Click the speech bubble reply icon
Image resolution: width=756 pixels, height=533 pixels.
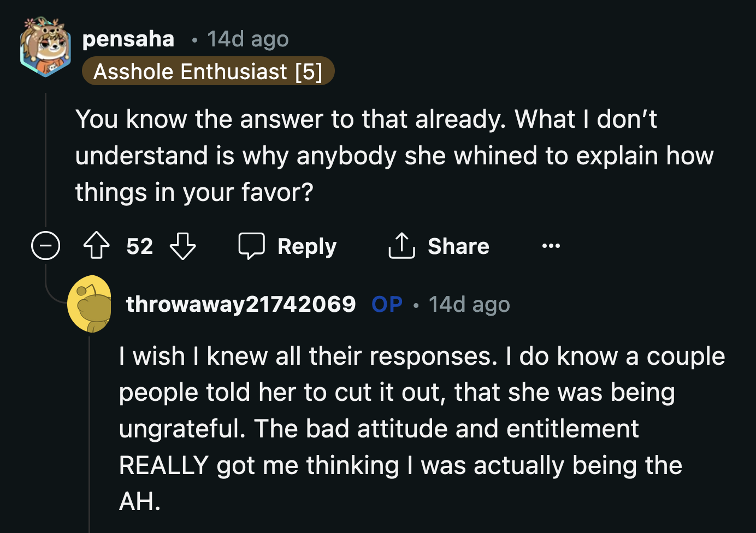[251, 246]
